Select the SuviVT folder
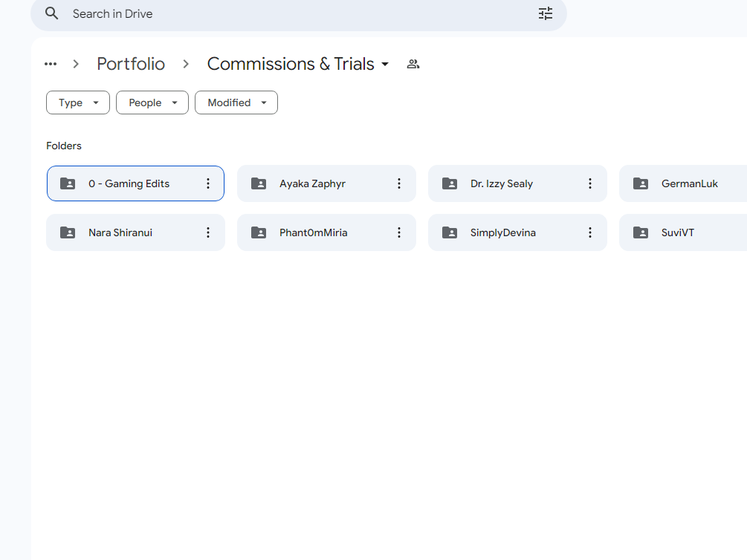This screenshot has width=747, height=560. click(683, 232)
